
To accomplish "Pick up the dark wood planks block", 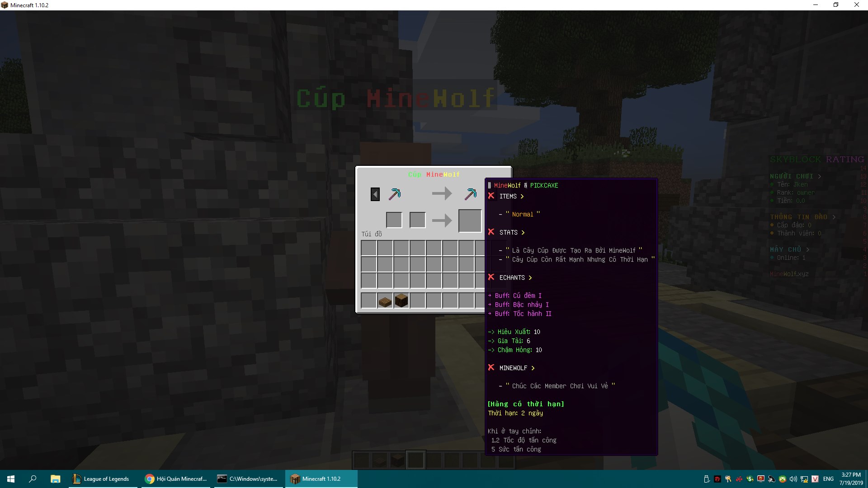I will pos(401,300).
